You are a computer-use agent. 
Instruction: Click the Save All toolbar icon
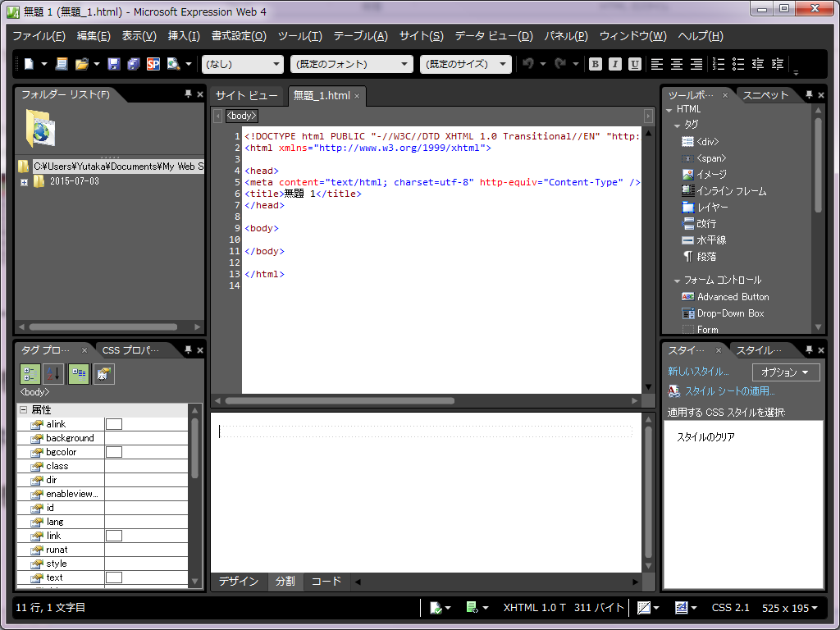click(x=134, y=64)
